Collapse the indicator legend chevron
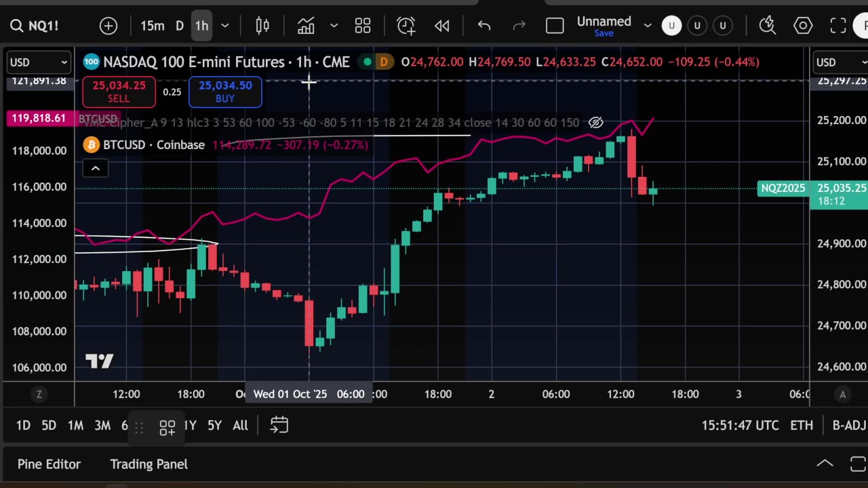Image resolution: width=868 pixels, height=488 pixels. (96, 169)
